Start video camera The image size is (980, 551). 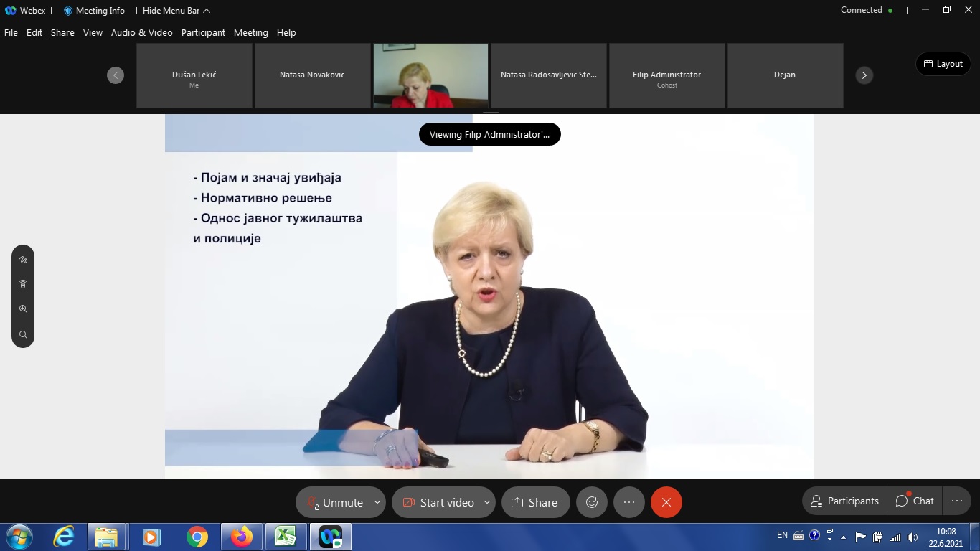[438, 502]
